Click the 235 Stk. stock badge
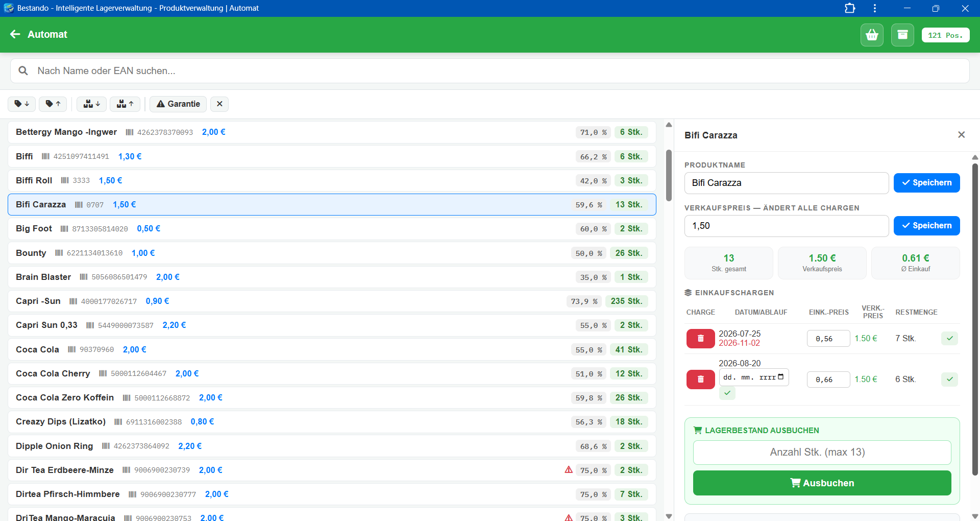The image size is (980, 521). [x=627, y=301]
